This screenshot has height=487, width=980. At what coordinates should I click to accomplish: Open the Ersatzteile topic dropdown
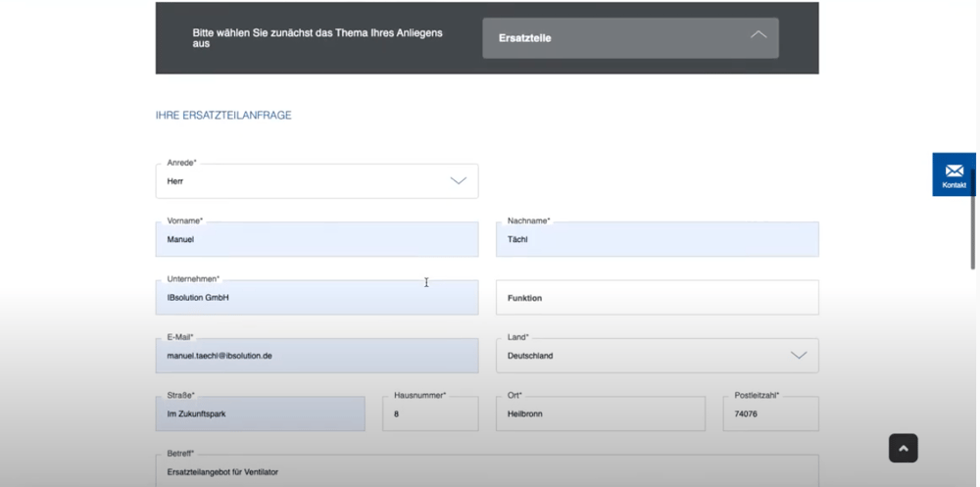pos(630,38)
